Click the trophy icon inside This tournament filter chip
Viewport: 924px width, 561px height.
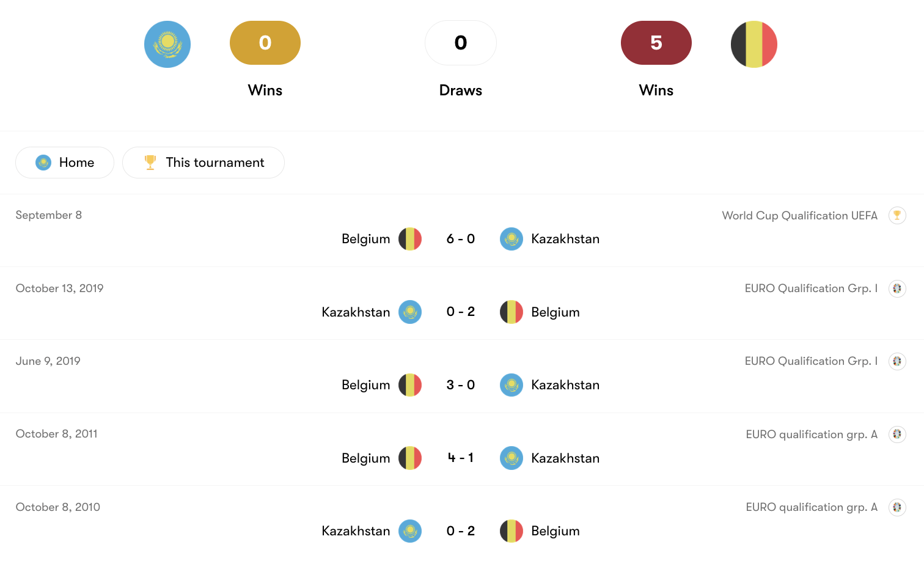click(x=150, y=162)
